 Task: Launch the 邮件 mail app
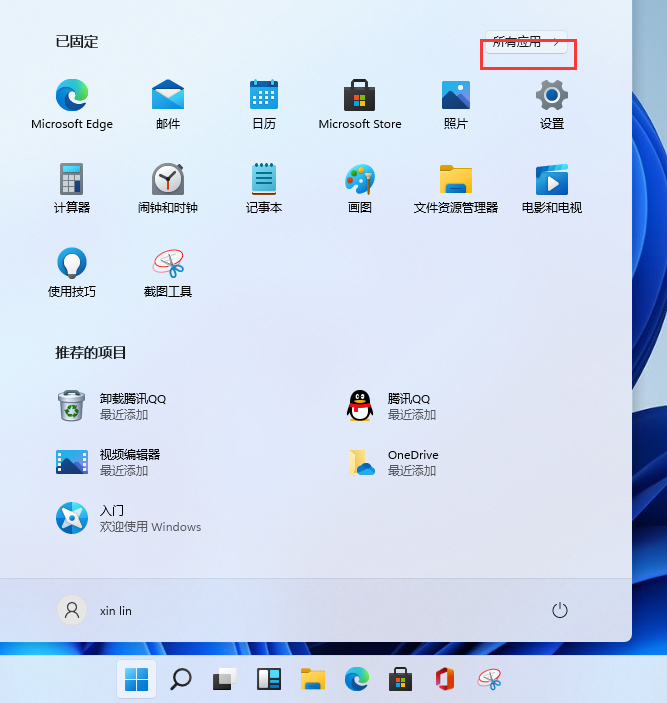(x=168, y=104)
